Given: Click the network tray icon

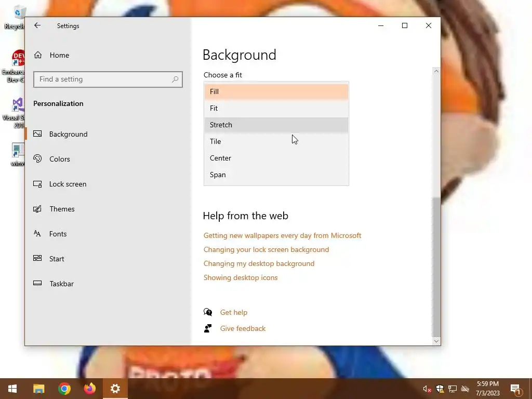Looking at the screenshot, I should pos(453,389).
